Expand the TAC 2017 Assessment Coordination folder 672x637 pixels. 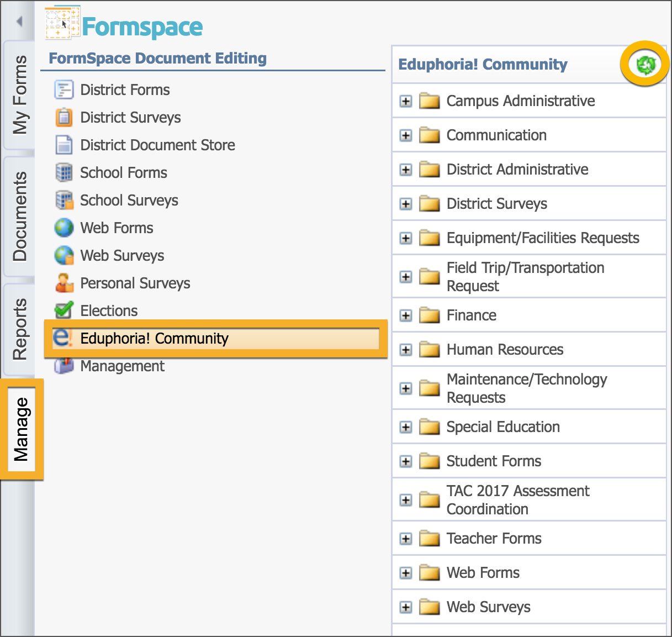(406, 500)
